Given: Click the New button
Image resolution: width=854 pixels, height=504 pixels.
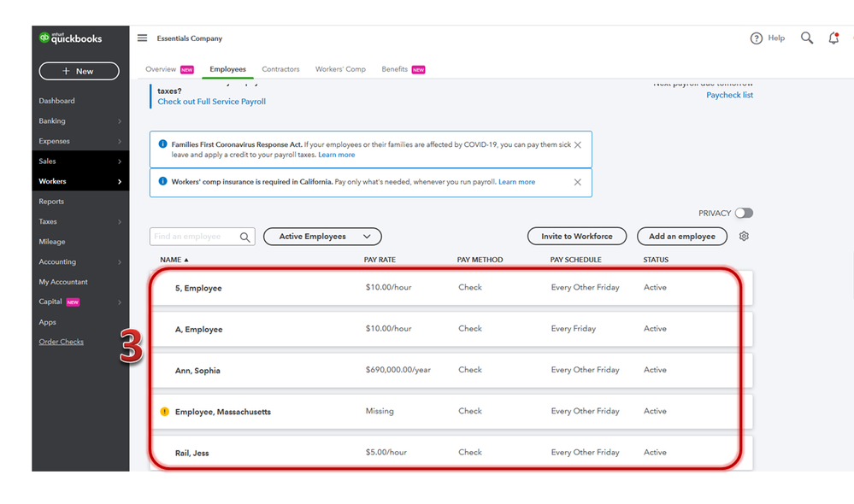Looking at the screenshot, I should 79,71.
